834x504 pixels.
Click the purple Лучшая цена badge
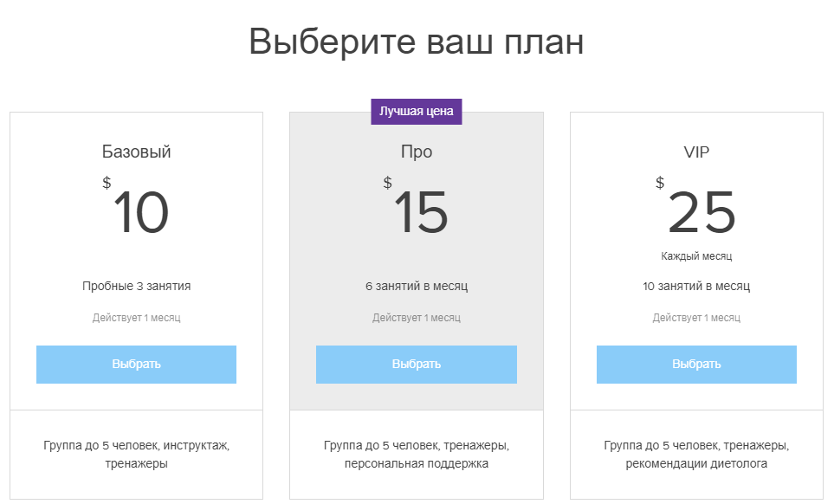click(x=416, y=112)
